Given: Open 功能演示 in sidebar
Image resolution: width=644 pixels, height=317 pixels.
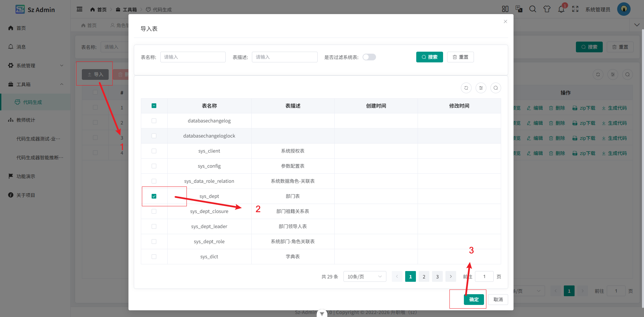Looking at the screenshot, I should (35, 176).
